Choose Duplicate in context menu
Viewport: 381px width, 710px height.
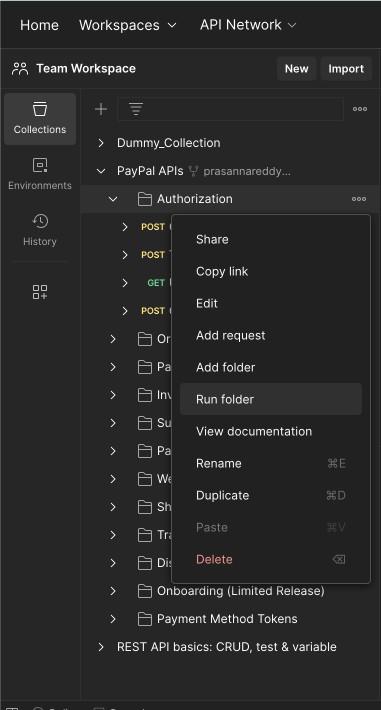(x=271, y=495)
